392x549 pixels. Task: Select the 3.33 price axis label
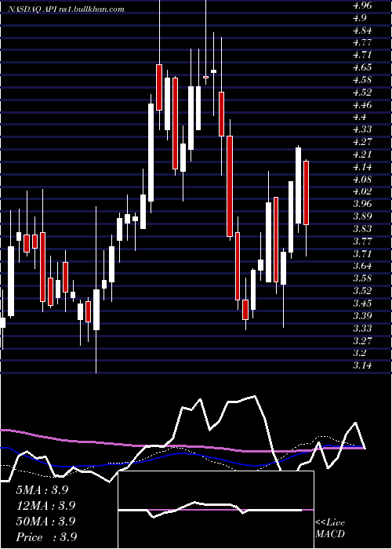pyautogui.click(x=364, y=329)
